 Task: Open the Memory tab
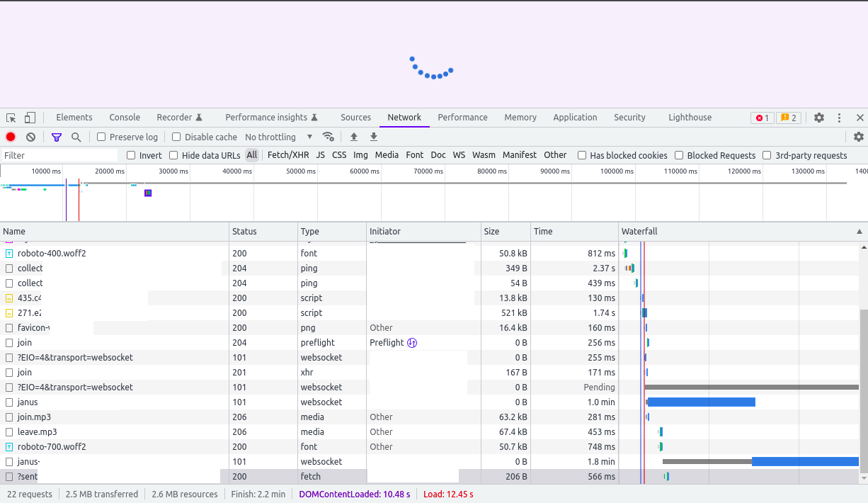(520, 118)
